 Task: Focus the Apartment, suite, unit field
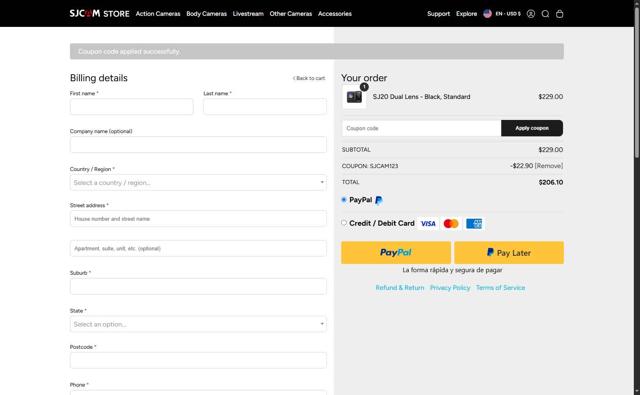pyautogui.click(x=198, y=249)
